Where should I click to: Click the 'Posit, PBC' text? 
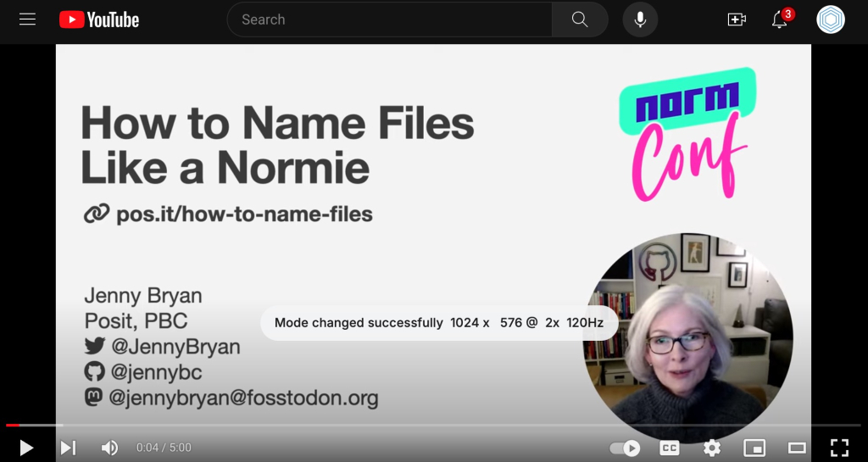136,321
